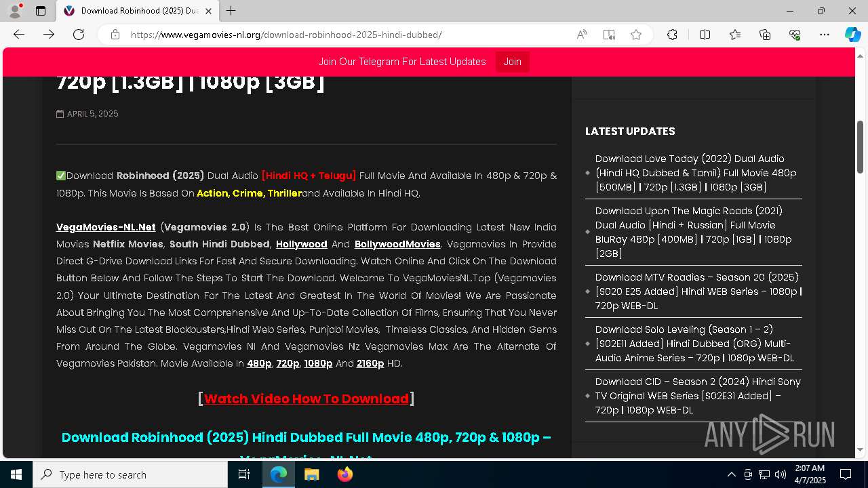Click the address bar URL
This screenshot has width=868, height=488.
(x=286, y=35)
